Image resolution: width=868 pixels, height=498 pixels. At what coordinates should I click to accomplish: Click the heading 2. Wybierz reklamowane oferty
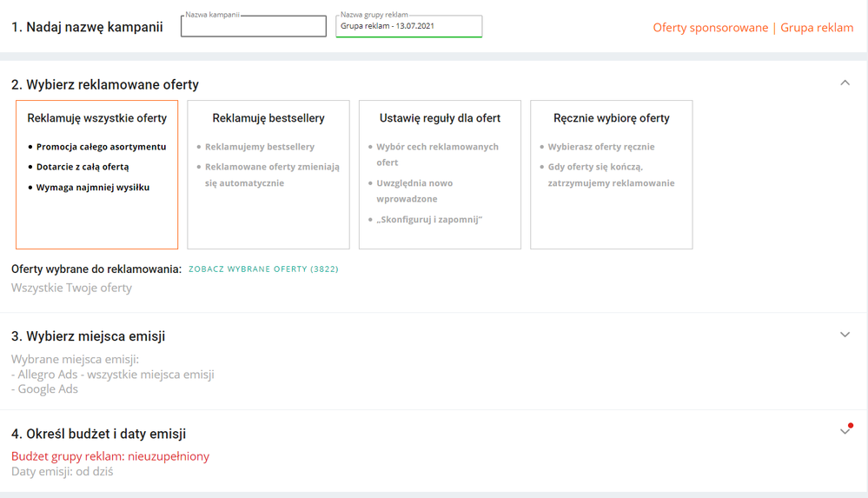105,84
